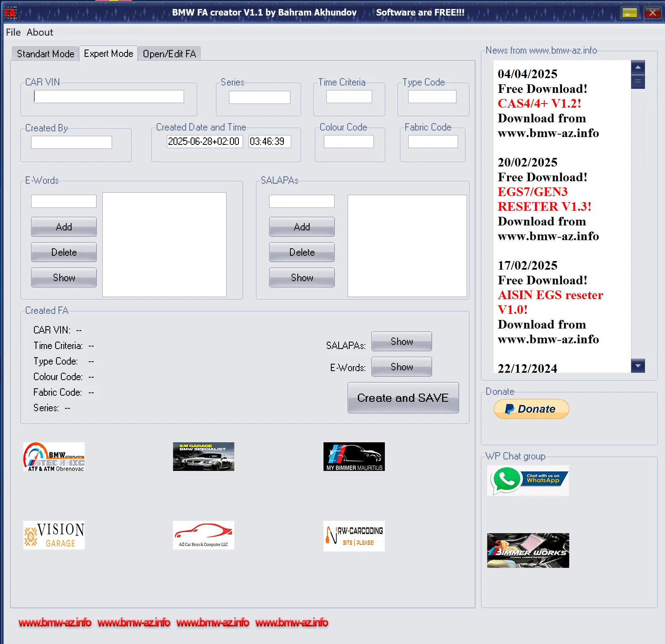Click the first www.bmw-az.info footer link
Viewport: 665px width, 644px height.
55,623
